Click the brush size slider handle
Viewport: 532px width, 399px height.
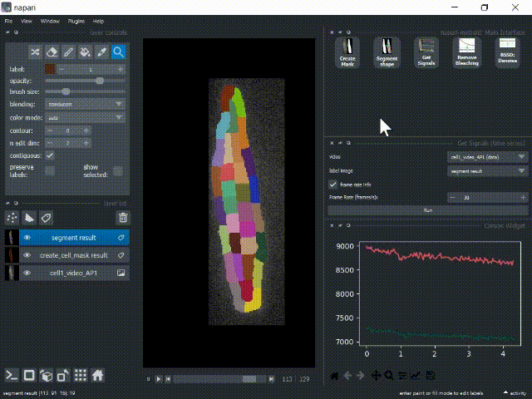66,91
